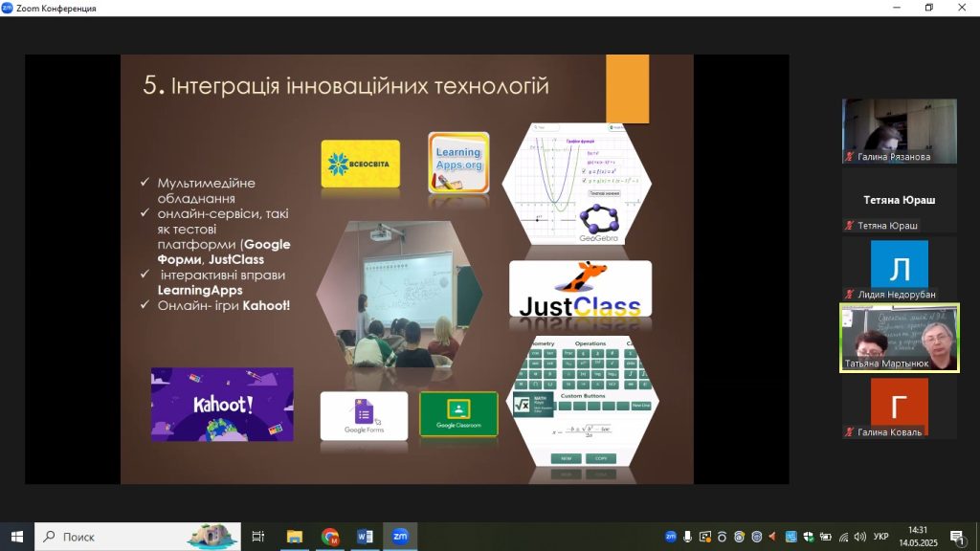The width and height of the screenshot is (980, 551).
Task: Click the LearningApps.org logo on the slide
Action: click(x=458, y=163)
